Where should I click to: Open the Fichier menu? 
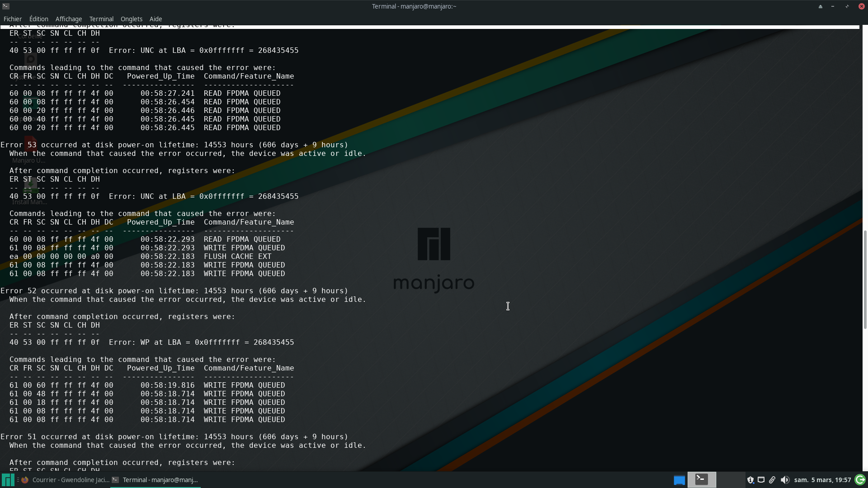[13, 19]
